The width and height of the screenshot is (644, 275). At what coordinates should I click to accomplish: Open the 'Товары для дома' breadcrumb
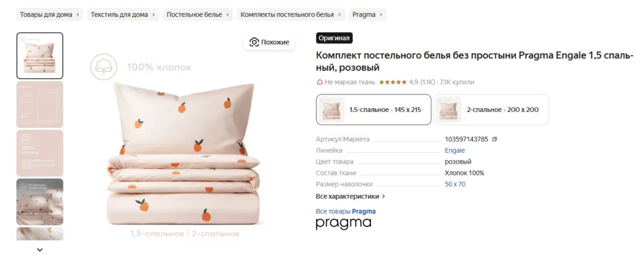point(50,14)
